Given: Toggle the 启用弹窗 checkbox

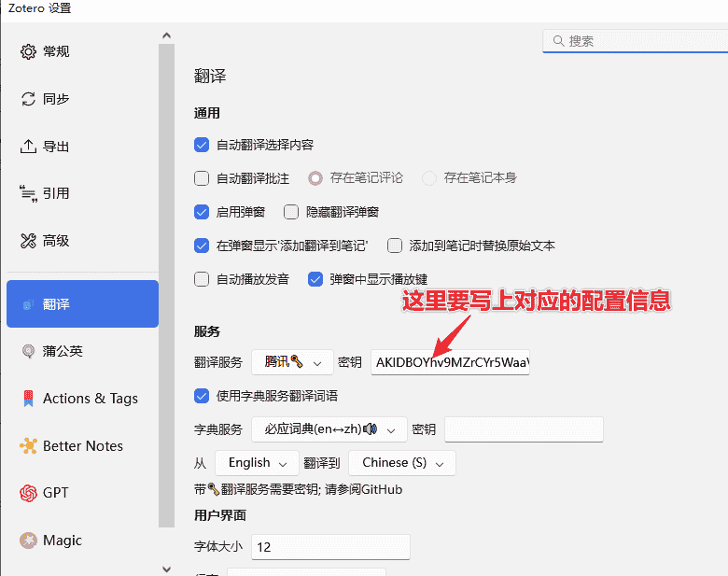Looking at the screenshot, I should [x=202, y=212].
